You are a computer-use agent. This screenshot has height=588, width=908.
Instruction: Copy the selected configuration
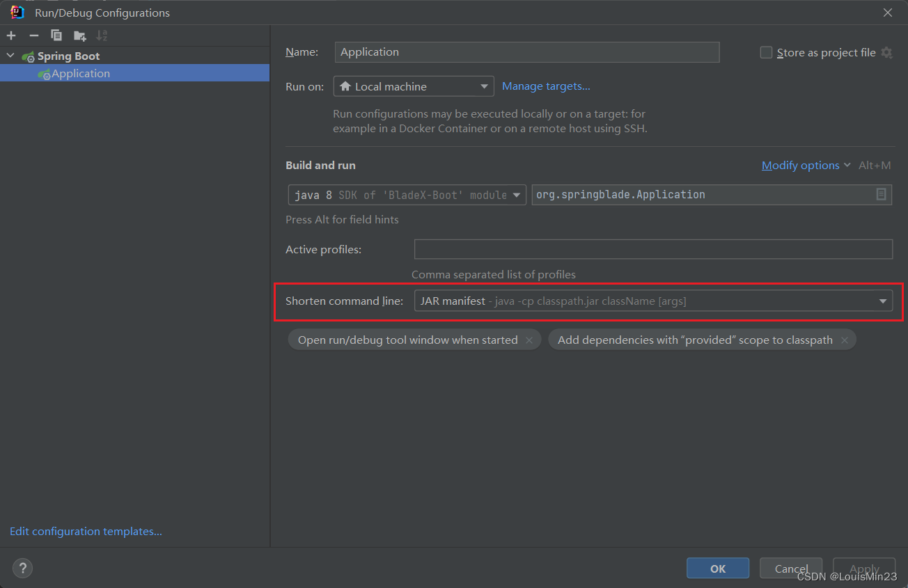[56, 35]
